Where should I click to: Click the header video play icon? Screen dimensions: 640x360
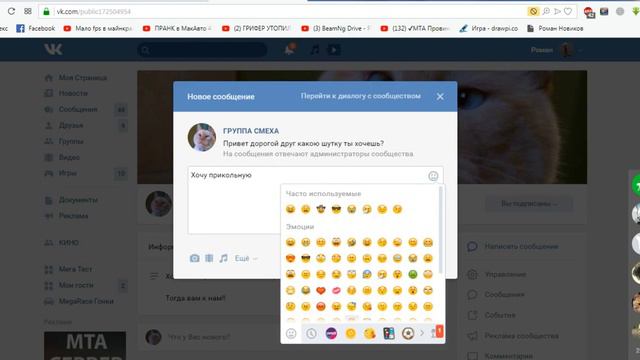(x=334, y=50)
